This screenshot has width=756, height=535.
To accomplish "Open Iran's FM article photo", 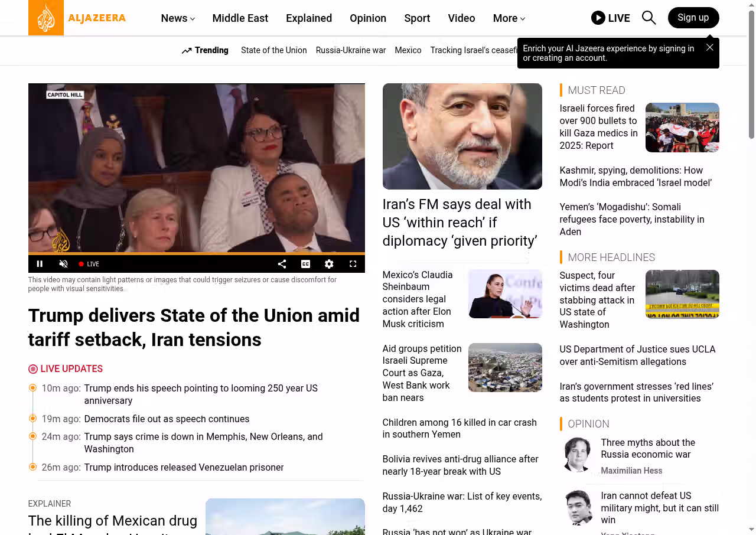I will tap(462, 136).
